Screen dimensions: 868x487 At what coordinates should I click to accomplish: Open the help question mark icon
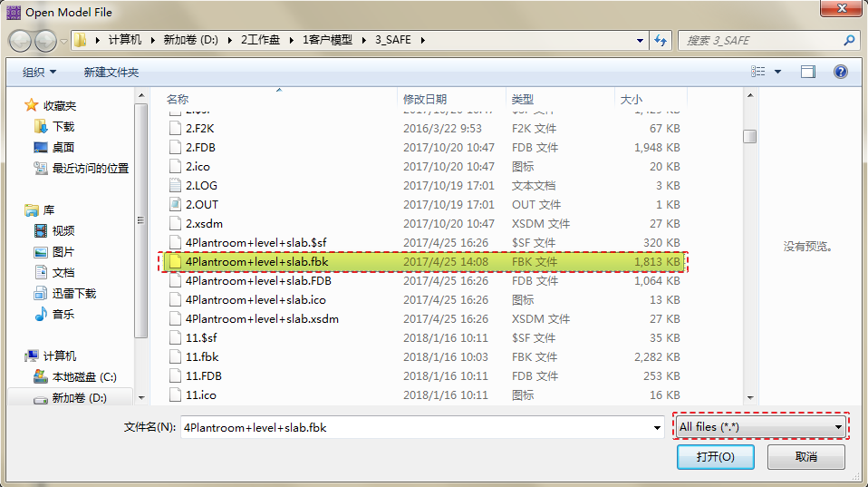pos(840,72)
